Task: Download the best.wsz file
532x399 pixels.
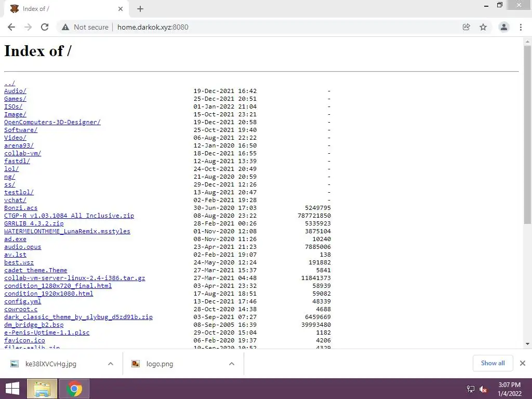Action: tap(19, 262)
